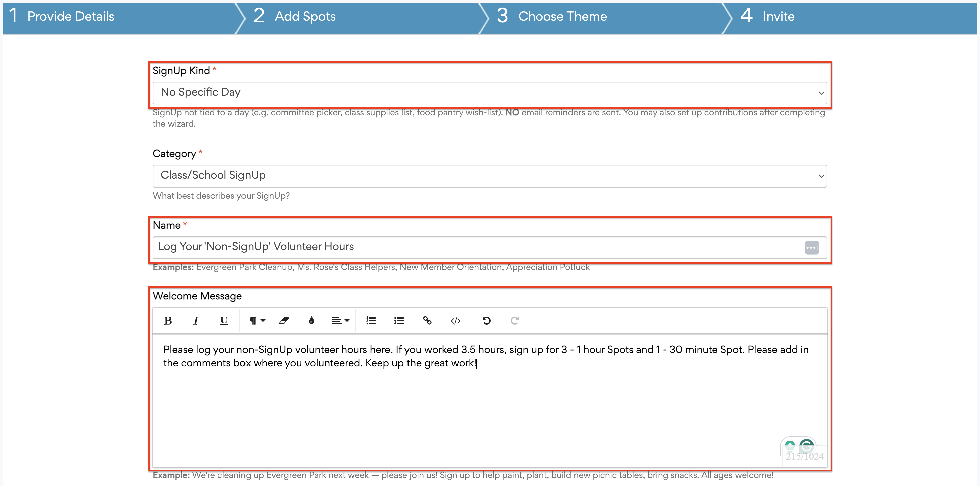Redo the last undone edit

(514, 321)
